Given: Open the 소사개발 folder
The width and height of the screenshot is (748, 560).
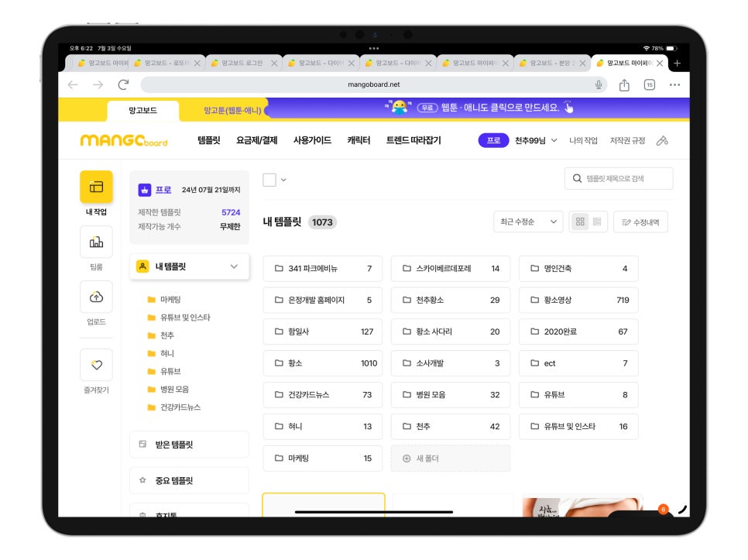Looking at the screenshot, I should 451,363.
